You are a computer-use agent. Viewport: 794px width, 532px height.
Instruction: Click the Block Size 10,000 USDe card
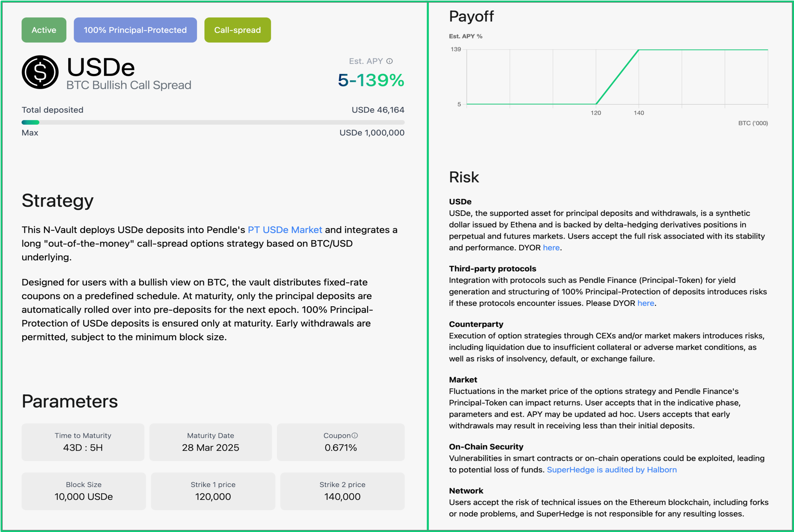[83, 491]
